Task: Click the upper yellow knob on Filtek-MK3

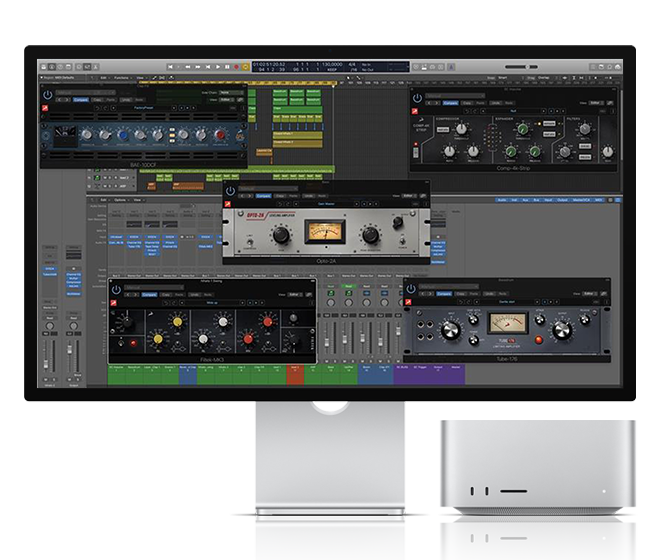Action: [x=178, y=322]
